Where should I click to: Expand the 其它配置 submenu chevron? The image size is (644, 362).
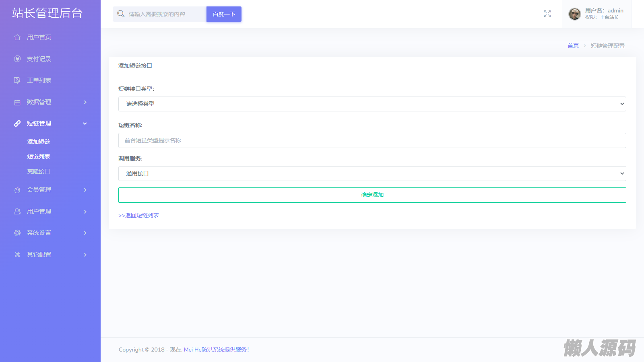click(x=85, y=255)
